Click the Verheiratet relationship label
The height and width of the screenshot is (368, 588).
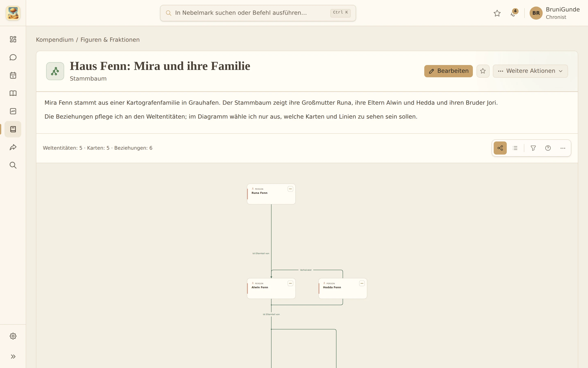point(306,270)
